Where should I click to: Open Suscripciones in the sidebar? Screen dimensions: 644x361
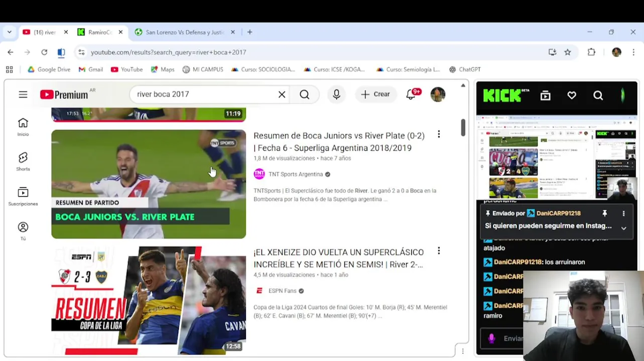coord(23,196)
